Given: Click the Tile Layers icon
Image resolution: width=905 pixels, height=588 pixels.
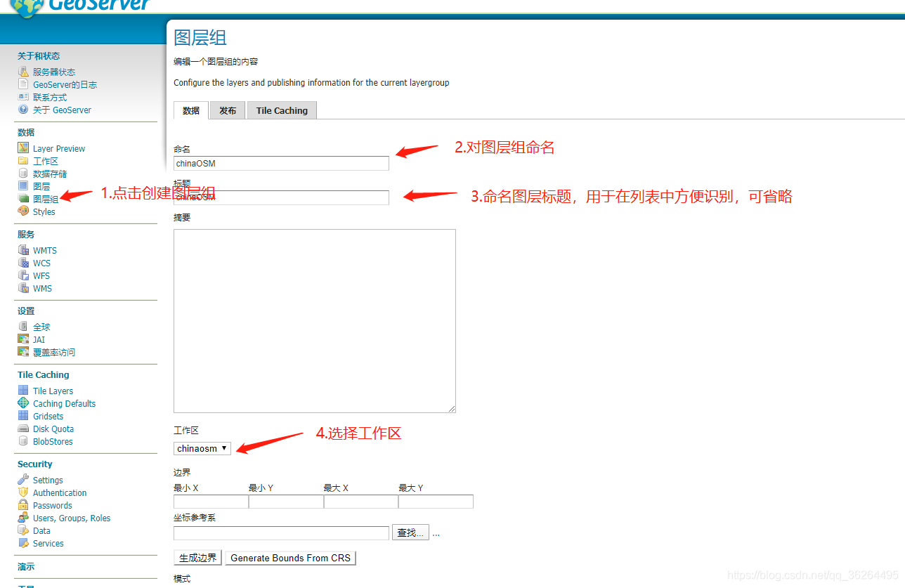Looking at the screenshot, I should (23, 391).
